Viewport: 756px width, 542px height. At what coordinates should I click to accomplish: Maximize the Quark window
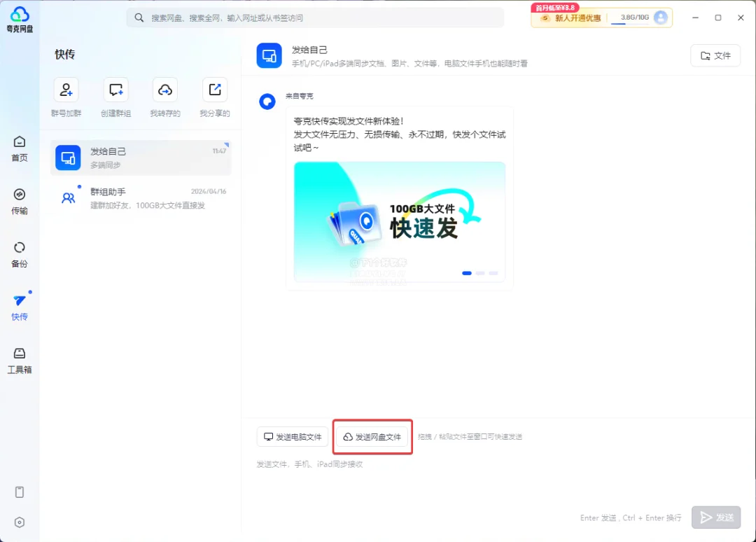click(718, 18)
